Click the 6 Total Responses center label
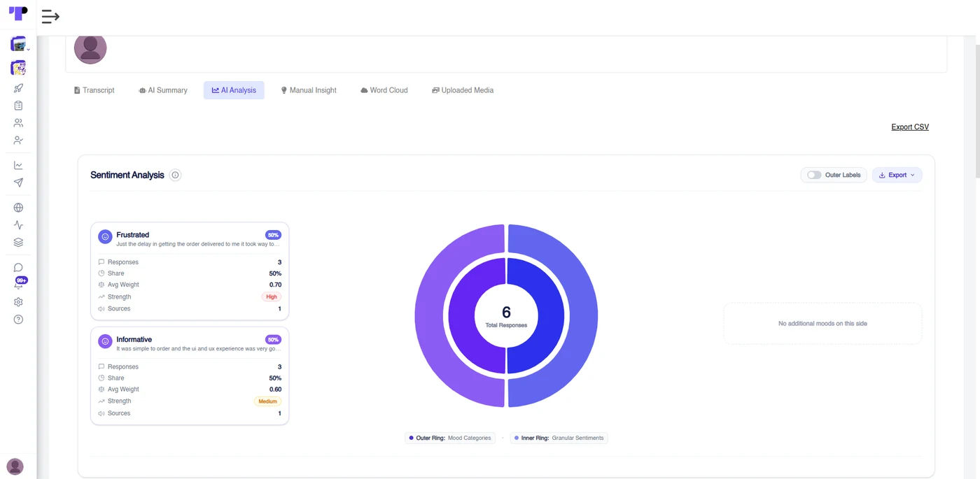Viewport: 980px width, 479px height. coord(506,316)
